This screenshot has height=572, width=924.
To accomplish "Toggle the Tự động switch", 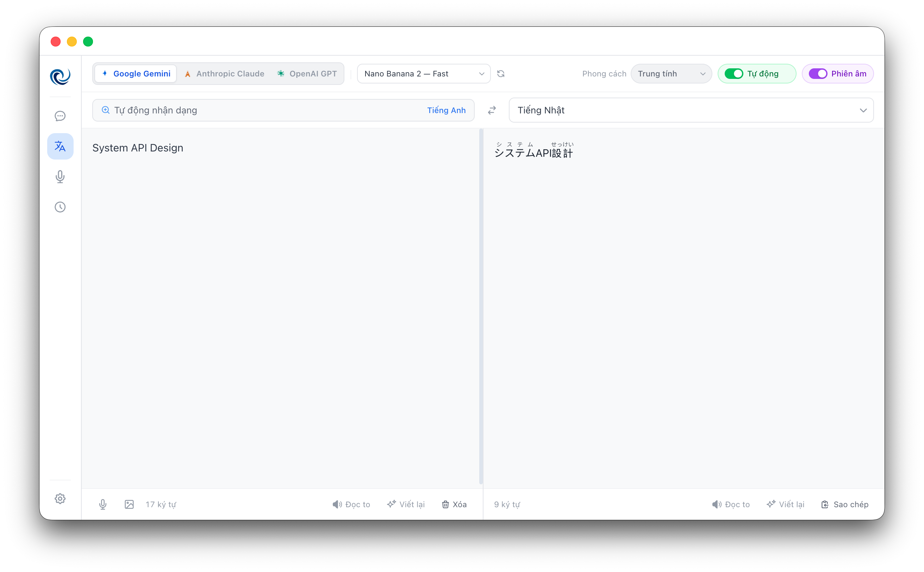I will [734, 74].
